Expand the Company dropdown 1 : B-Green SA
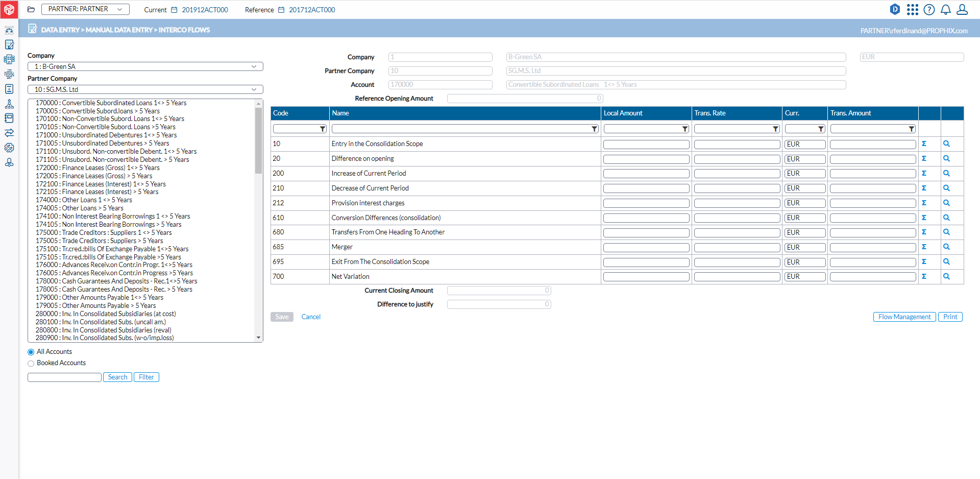This screenshot has width=980, height=479. 145,66
